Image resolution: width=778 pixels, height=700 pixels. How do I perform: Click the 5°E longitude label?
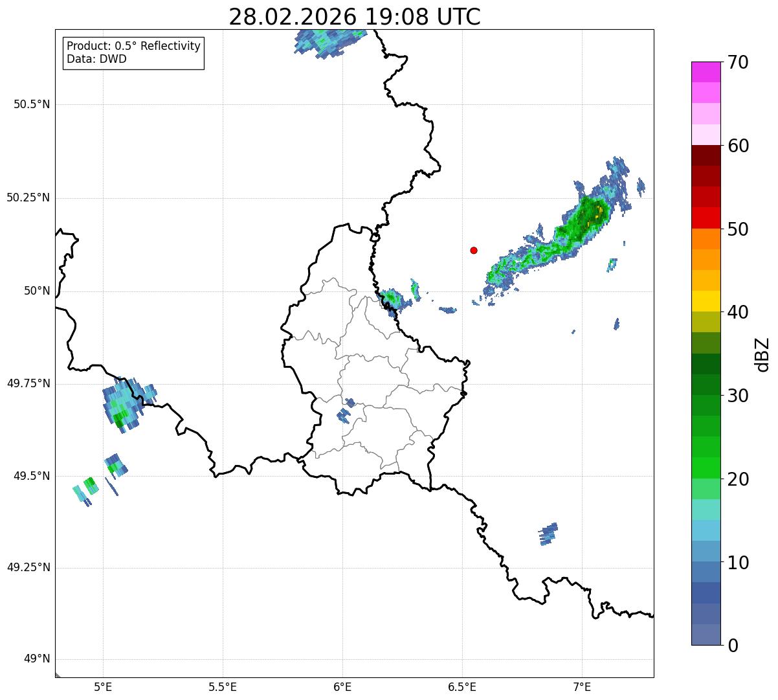pyautogui.click(x=103, y=686)
